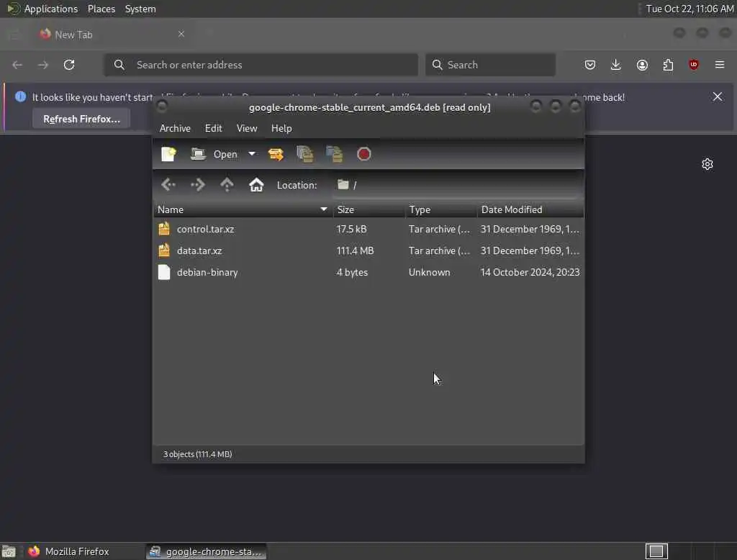The height and width of the screenshot is (560, 737).
Task: Go forward in archive navigation bar
Action: 198,185
